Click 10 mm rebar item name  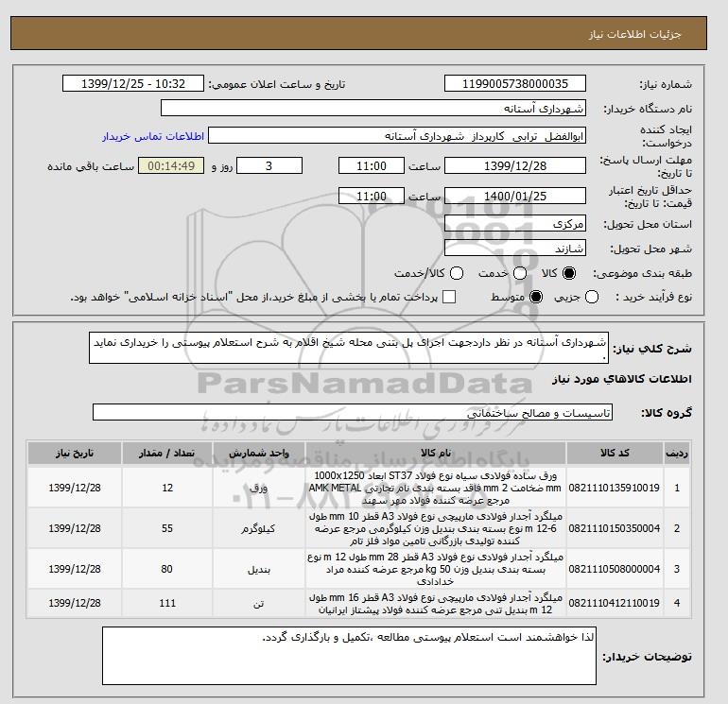coord(435,528)
